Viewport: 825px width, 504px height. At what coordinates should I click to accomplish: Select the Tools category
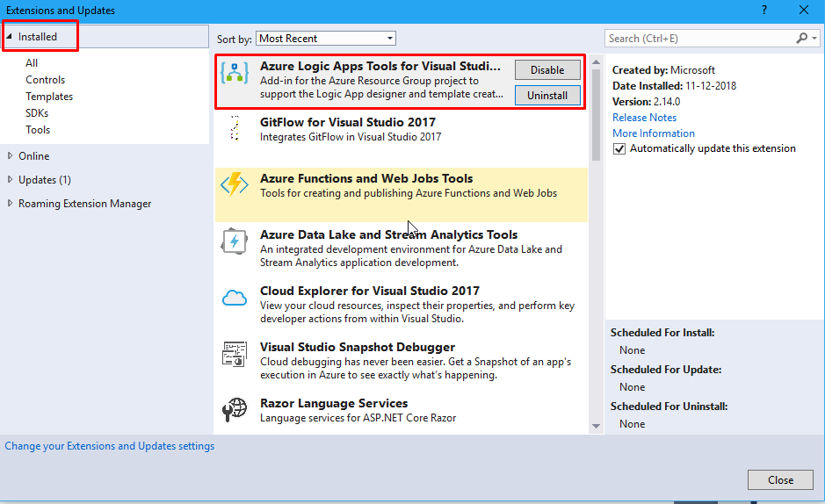tap(38, 130)
